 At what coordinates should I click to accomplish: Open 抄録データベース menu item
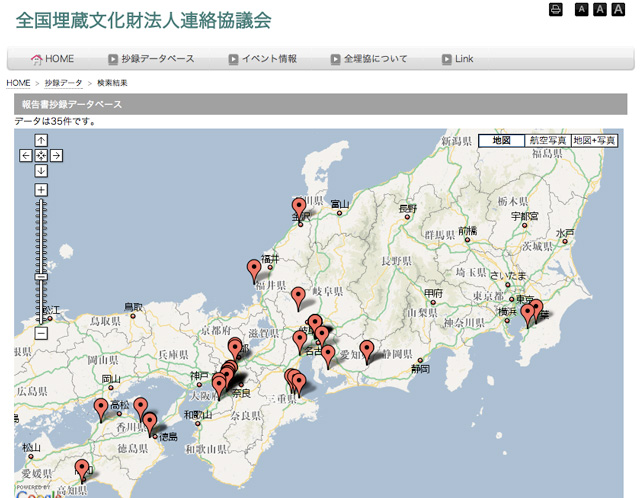(151, 59)
